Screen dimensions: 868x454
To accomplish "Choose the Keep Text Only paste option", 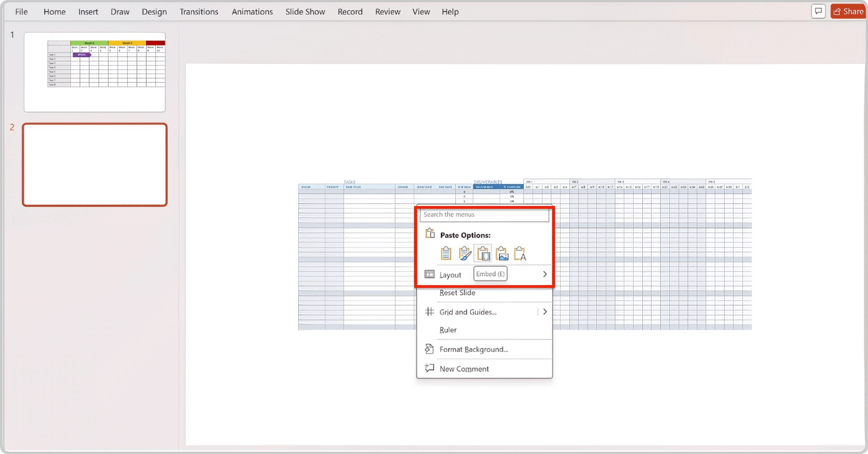I will (520, 253).
